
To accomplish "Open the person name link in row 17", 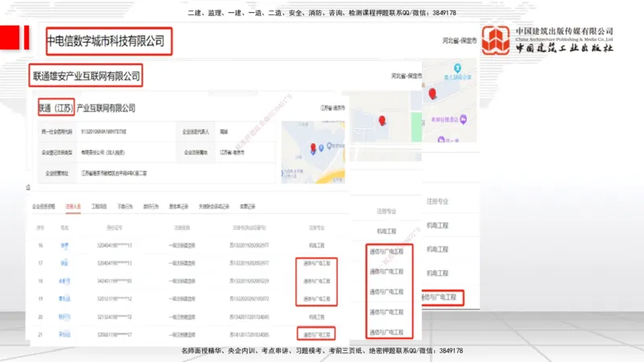I will click(64, 263).
